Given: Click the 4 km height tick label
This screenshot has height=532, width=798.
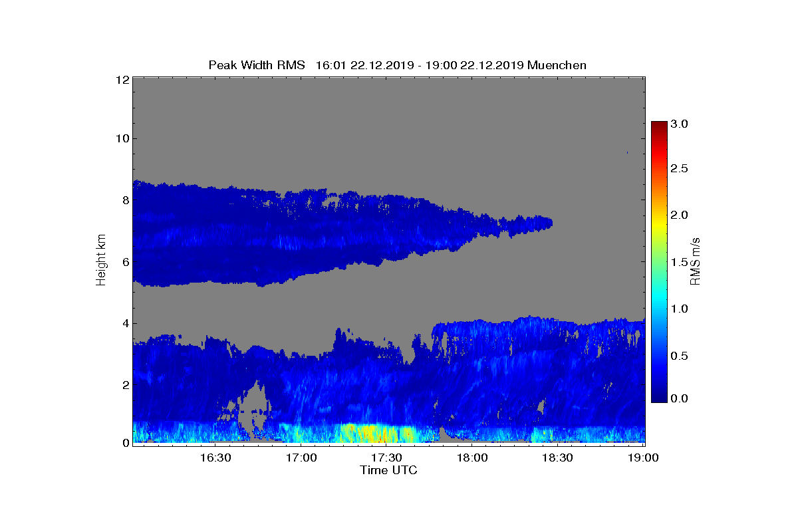Looking at the screenshot, I should click(x=125, y=323).
